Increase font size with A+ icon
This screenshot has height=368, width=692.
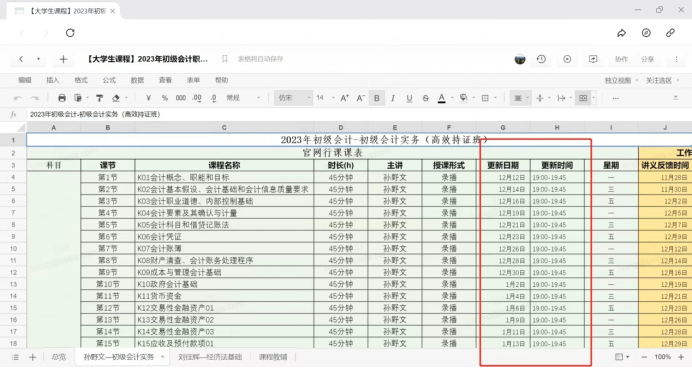click(x=345, y=98)
